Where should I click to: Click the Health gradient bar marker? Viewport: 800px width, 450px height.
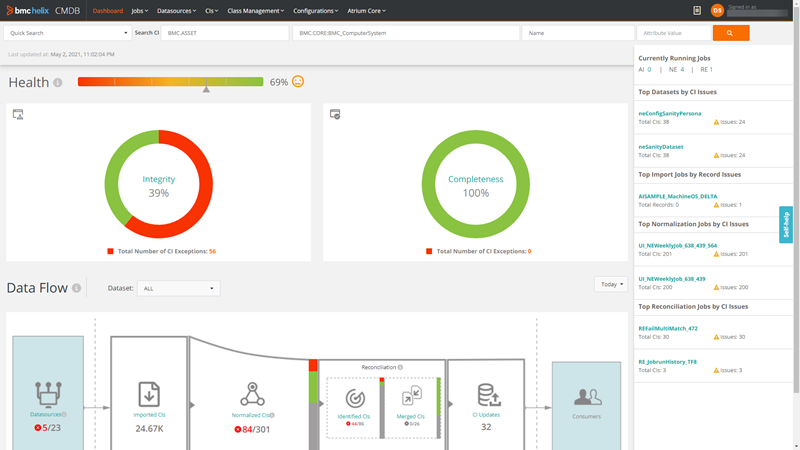pyautogui.click(x=206, y=89)
